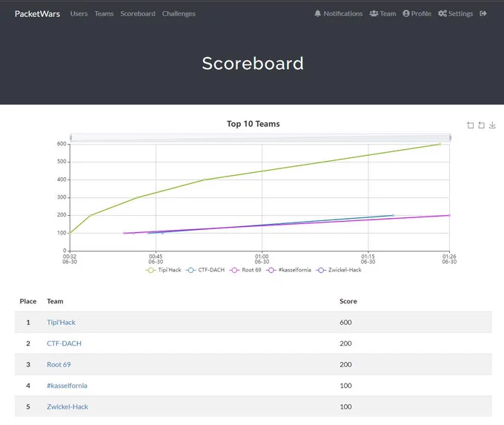Click the Score column header

point(348,301)
